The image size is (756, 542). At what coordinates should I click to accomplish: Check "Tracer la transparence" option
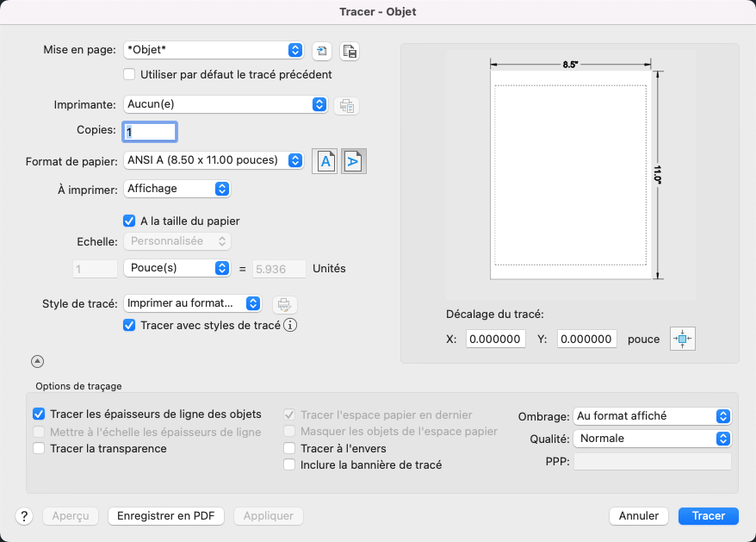tap(39, 449)
